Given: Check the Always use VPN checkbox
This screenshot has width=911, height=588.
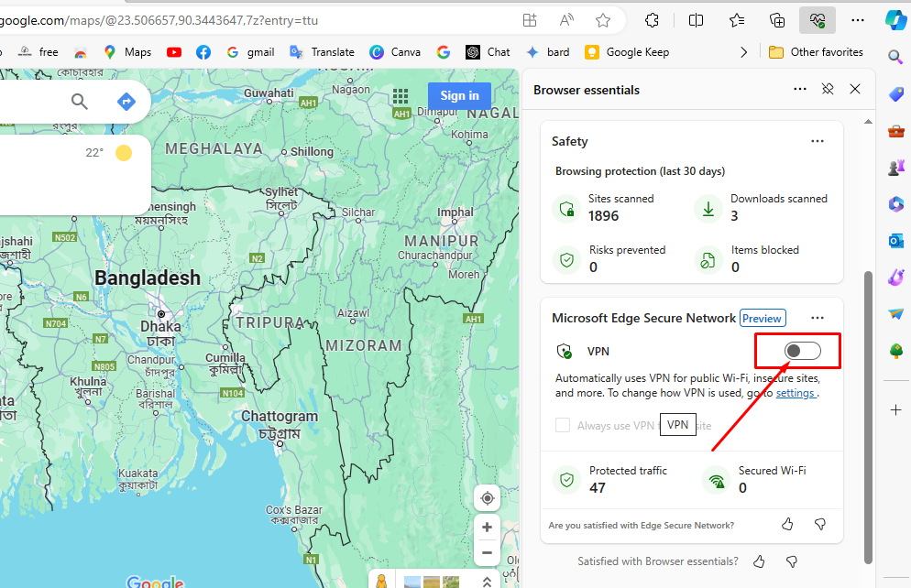Looking at the screenshot, I should 562,425.
